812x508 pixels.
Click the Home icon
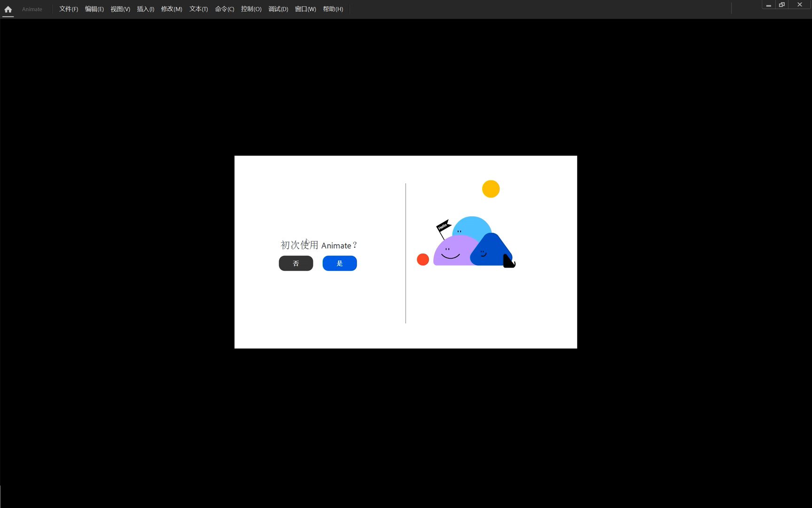[8, 9]
